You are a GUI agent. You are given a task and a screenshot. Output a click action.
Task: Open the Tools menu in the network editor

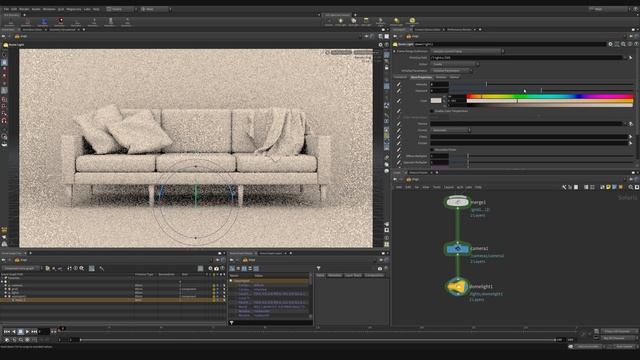(x=436, y=187)
